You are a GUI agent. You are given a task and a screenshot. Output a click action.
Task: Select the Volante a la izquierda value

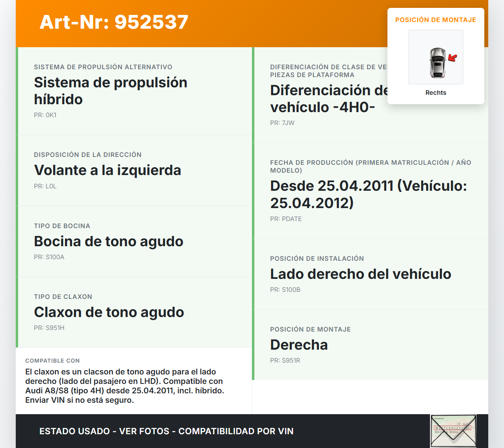107,170
